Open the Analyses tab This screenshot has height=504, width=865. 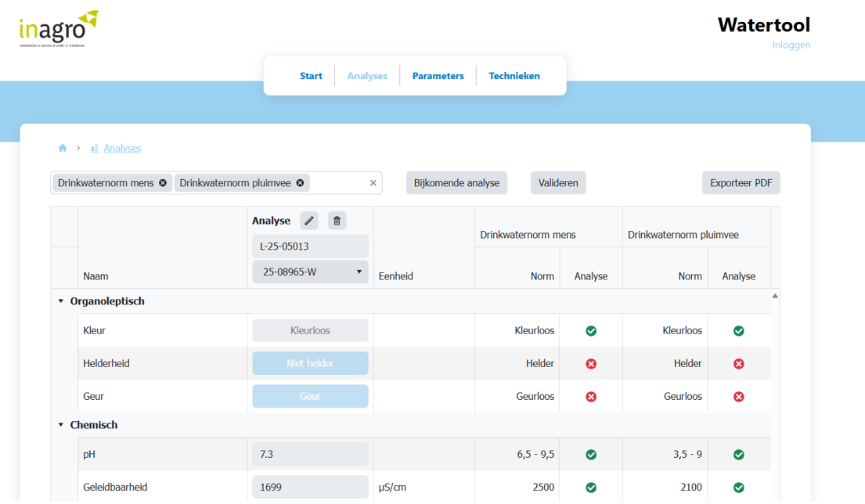click(367, 76)
